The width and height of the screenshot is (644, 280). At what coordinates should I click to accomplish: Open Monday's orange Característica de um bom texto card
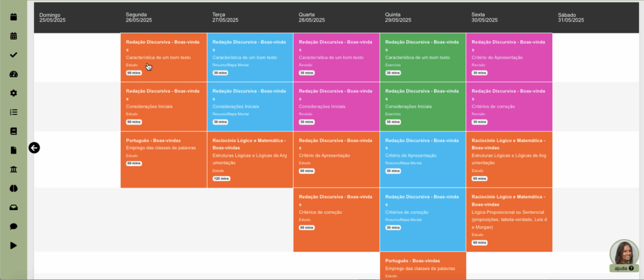pyautogui.click(x=164, y=57)
